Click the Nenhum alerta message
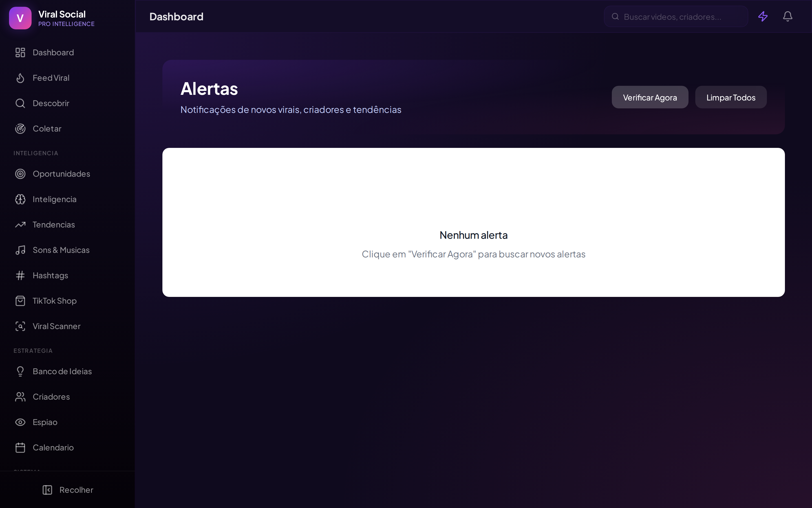Viewport: 812px width, 508px height. pyautogui.click(x=473, y=235)
